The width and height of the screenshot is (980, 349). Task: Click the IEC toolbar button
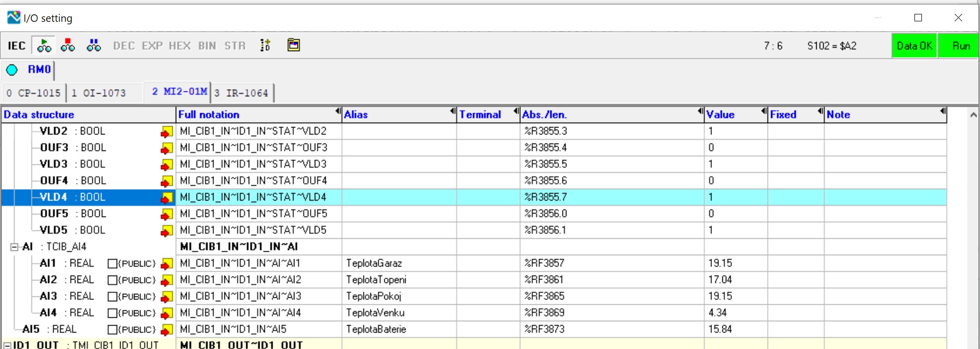pyautogui.click(x=16, y=46)
